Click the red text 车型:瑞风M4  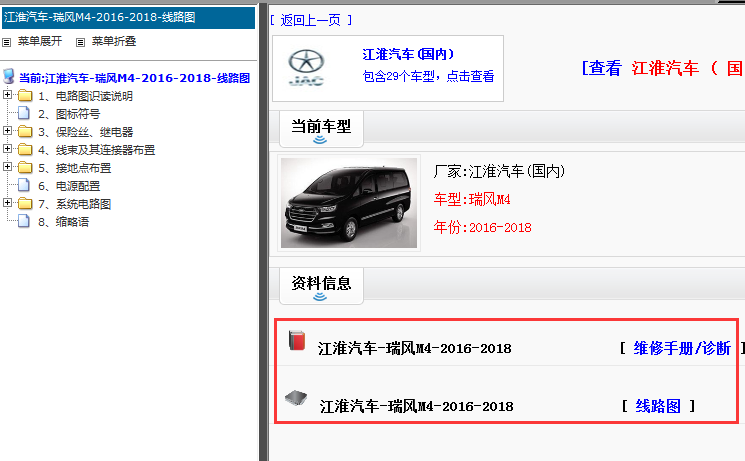(472, 199)
